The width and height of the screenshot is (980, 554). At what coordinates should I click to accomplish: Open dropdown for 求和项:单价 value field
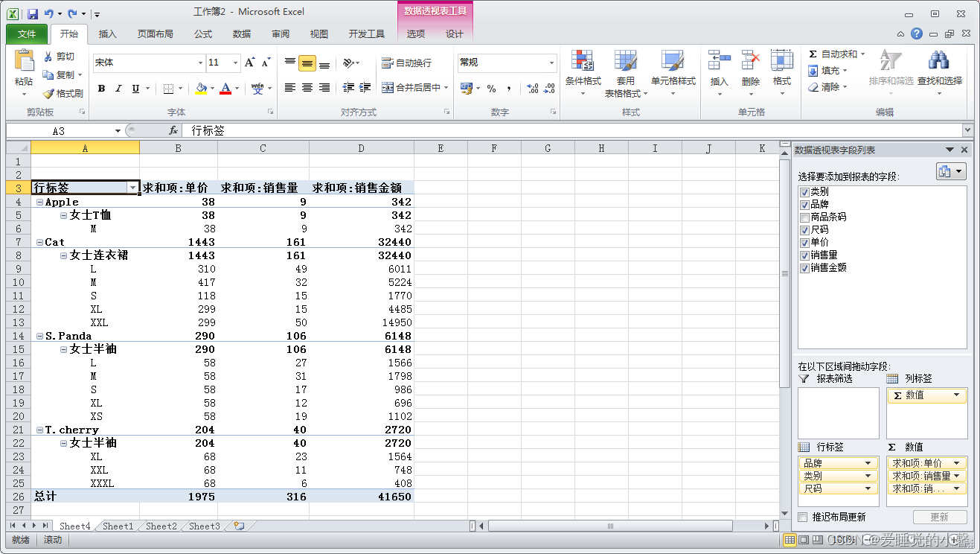tap(956, 463)
